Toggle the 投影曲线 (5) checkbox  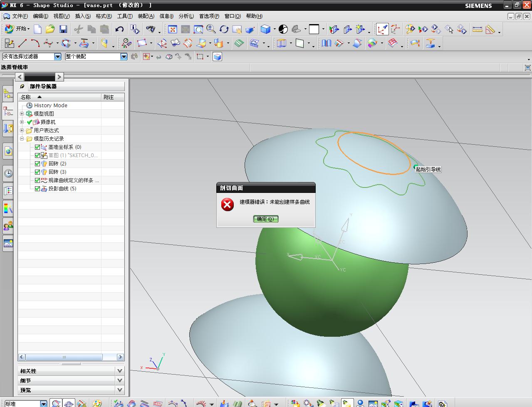click(x=37, y=189)
